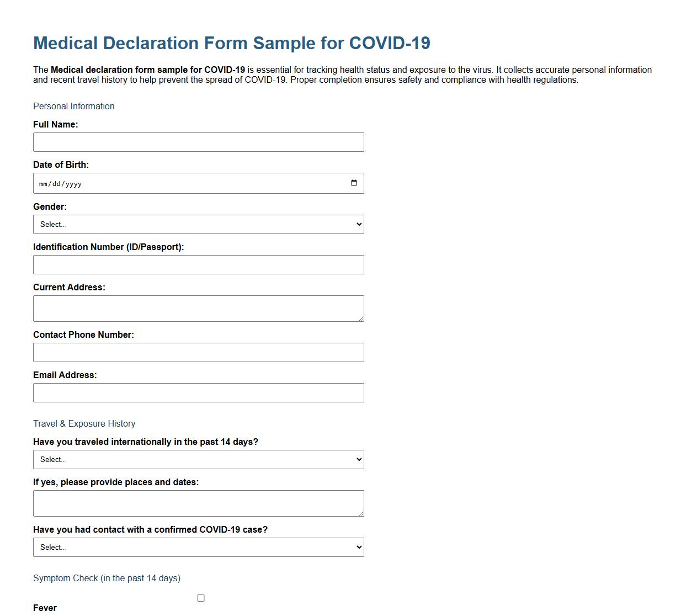
Task: Check the Fever symptom checkbox
Action: point(201,598)
